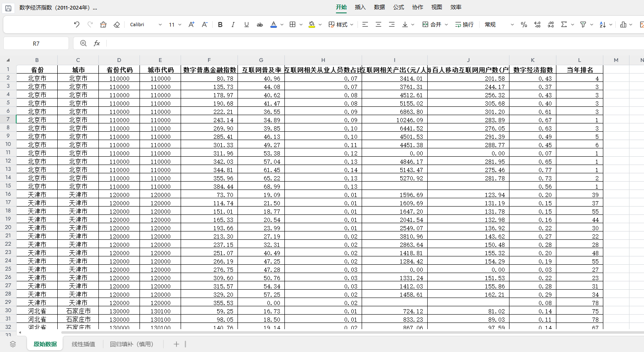644x352 pixels.
Task: Decrease font size with A- icon
Action: coord(205,25)
